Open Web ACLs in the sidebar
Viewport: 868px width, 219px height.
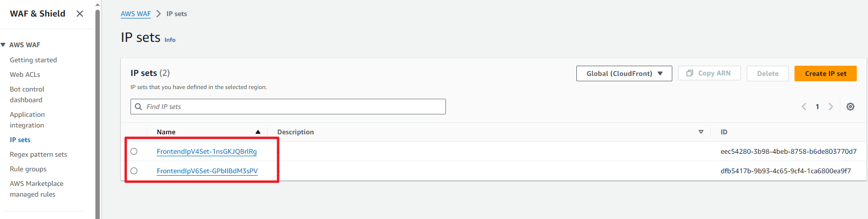(x=25, y=74)
